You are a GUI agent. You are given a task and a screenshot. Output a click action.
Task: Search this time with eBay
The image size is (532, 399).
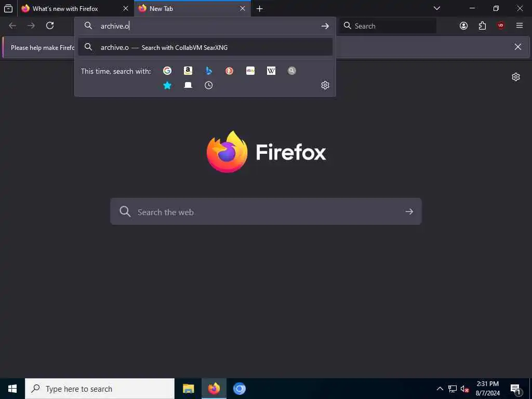coord(250,71)
